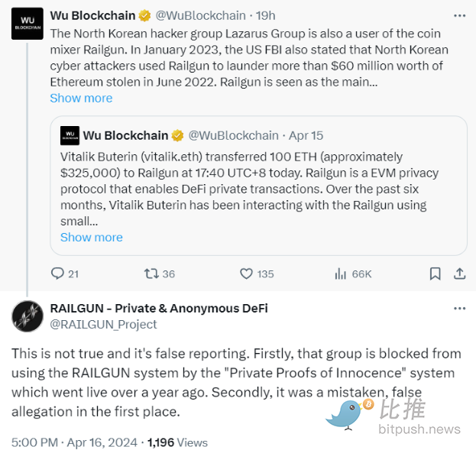Screen dimensions: 476x450
Task: Expand the quoted tweet's Show more
Action: click(x=92, y=237)
